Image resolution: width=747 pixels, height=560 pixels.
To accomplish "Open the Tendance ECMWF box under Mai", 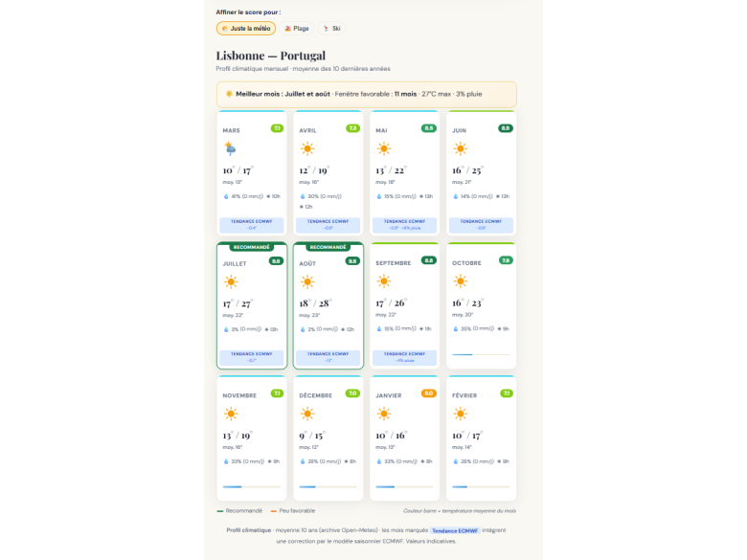I will click(405, 225).
